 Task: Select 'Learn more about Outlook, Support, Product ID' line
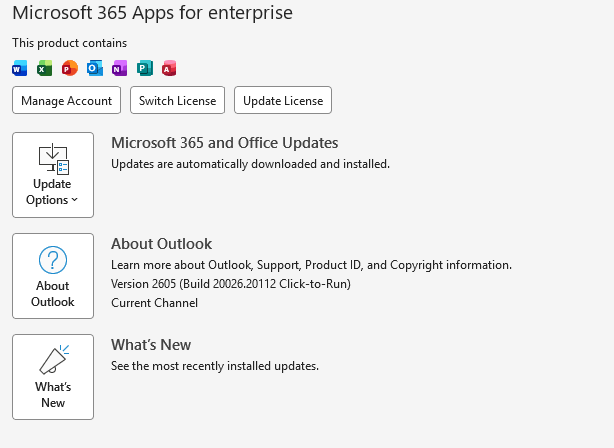click(311, 265)
